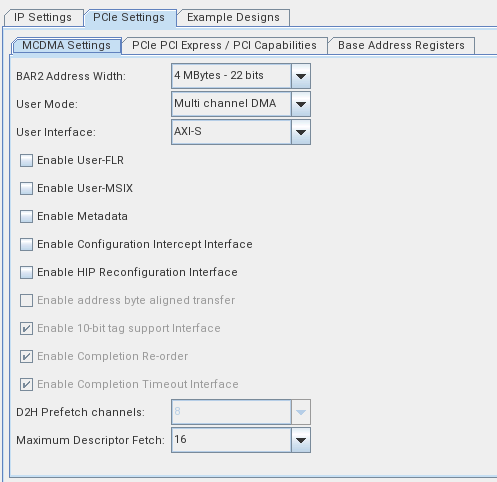Enable Configuration Intercept Interface checkbox
This screenshot has height=482, width=497.
click(x=26, y=244)
